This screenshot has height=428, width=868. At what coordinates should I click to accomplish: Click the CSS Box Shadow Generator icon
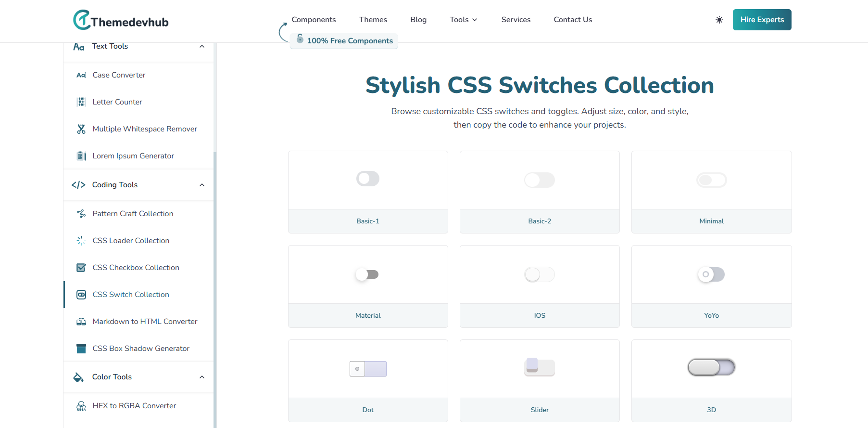[81, 349]
